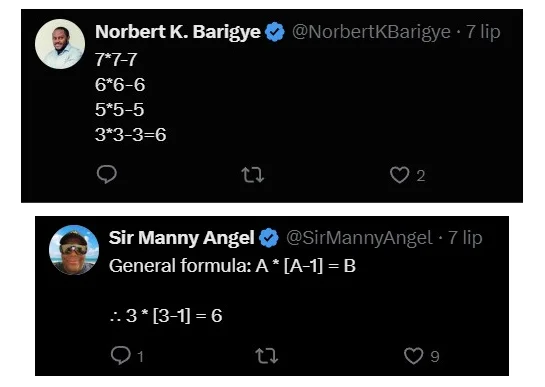Open Sir Manny Angel's avatar photo

point(74,250)
